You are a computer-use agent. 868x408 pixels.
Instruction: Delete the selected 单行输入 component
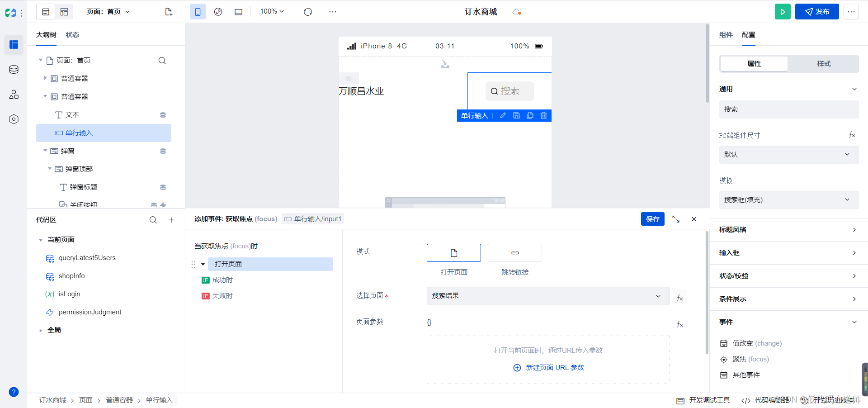[543, 116]
